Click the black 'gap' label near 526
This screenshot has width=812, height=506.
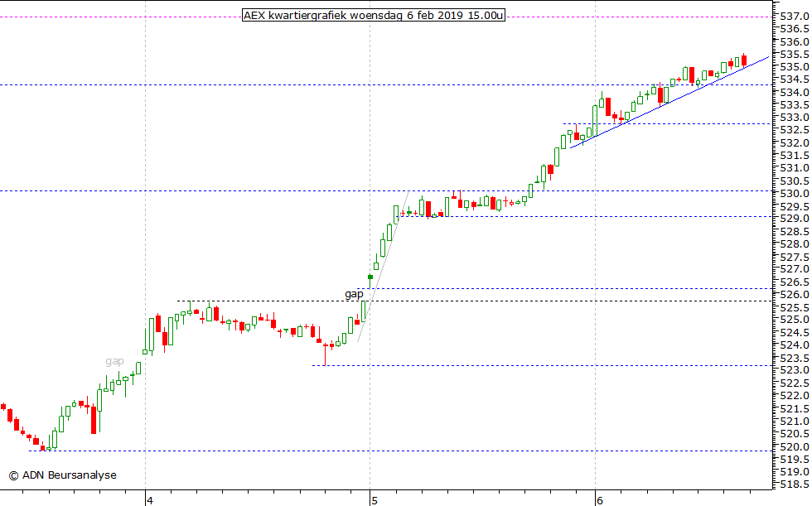click(355, 294)
